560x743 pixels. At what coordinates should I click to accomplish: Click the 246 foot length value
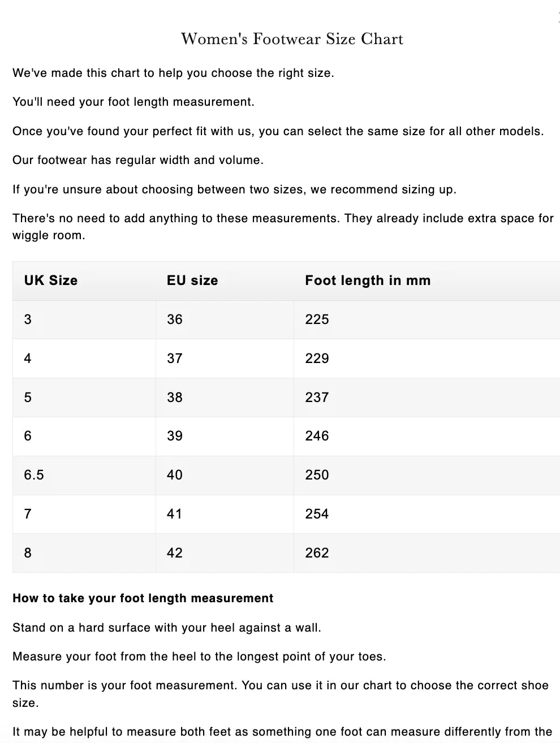point(317,436)
